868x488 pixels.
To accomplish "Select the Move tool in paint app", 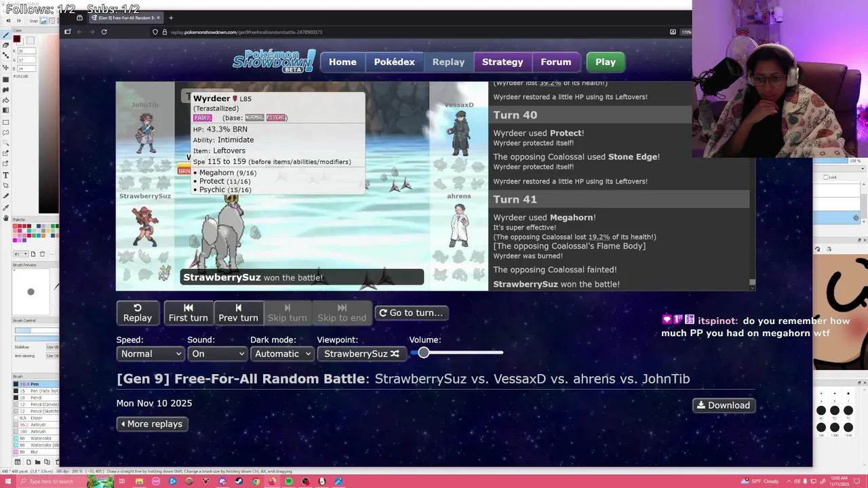I will point(5,67).
